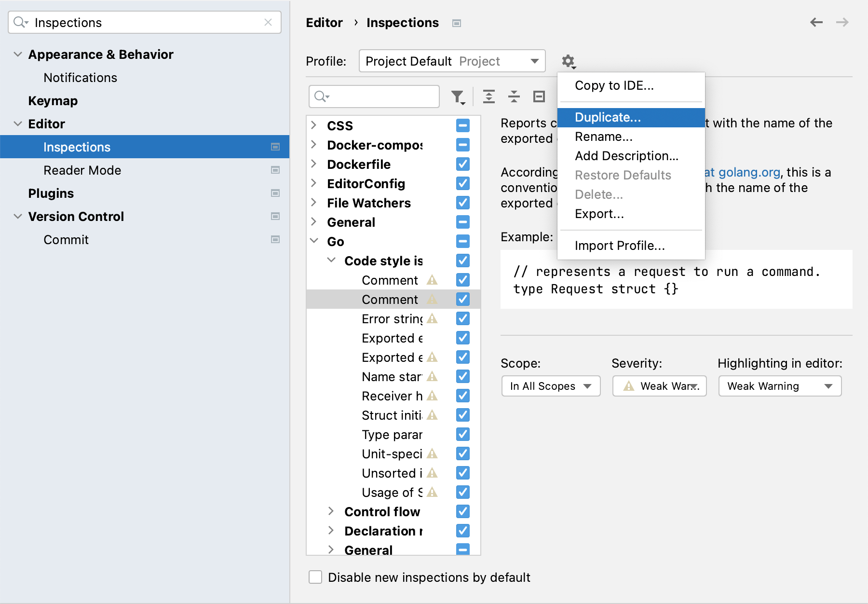Open Commit settings page

coord(66,240)
